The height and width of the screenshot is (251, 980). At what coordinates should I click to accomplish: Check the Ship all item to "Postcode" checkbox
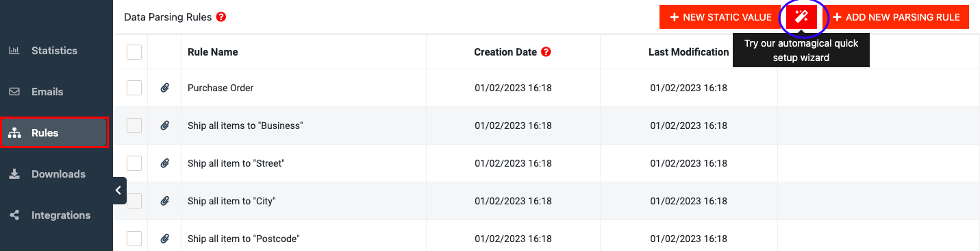tap(134, 239)
